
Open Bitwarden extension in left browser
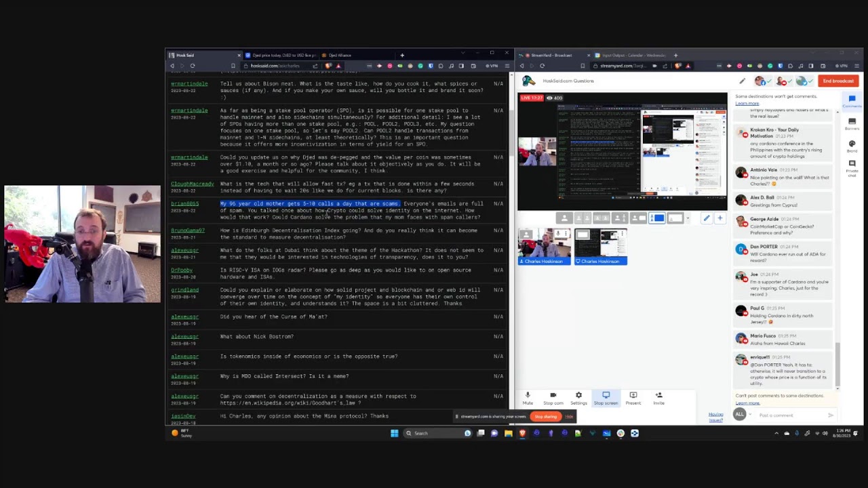pyautogui.click(x=431, y=66)
